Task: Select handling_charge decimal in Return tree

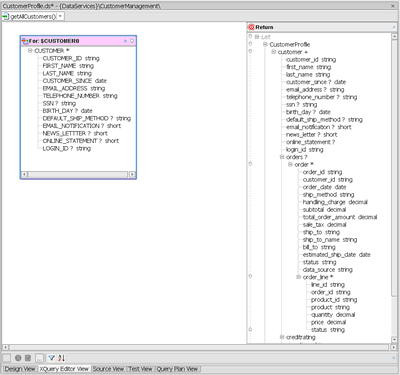Action: [335, 202]
